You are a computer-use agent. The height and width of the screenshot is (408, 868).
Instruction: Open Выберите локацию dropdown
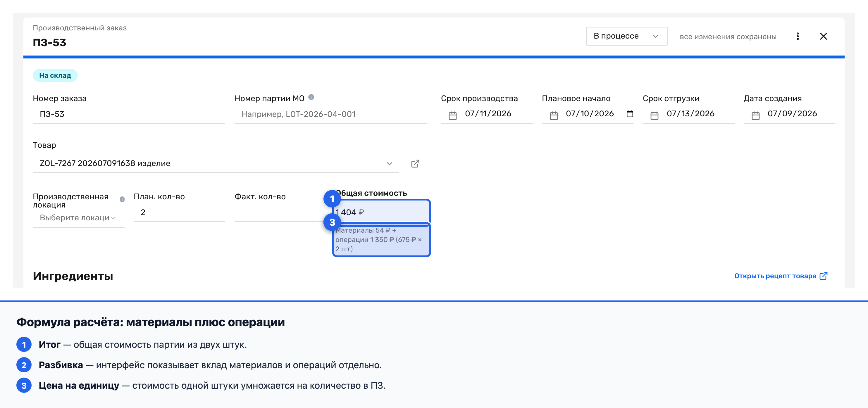coord(78,218)
